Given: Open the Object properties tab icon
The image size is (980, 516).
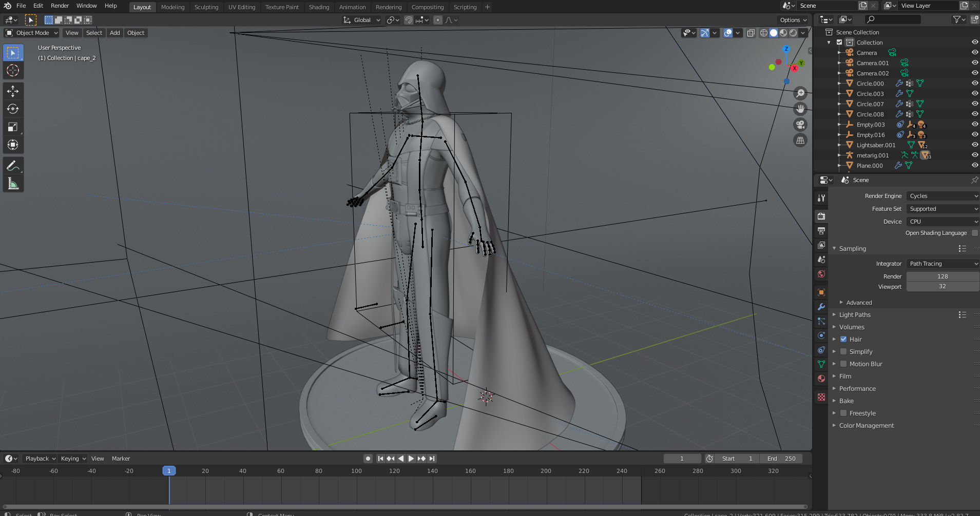Looking at the screenshot, I should click(x=821, y=292).
